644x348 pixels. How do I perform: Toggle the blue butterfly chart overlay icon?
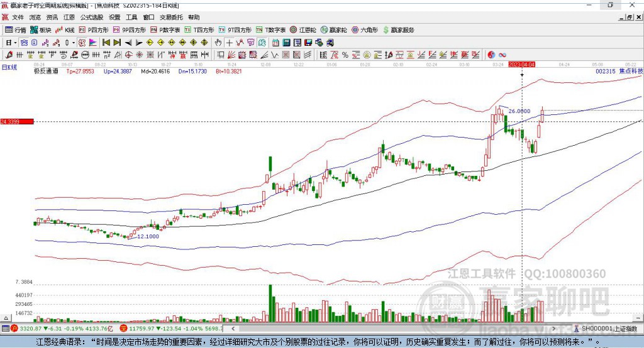tap(24, 43)
